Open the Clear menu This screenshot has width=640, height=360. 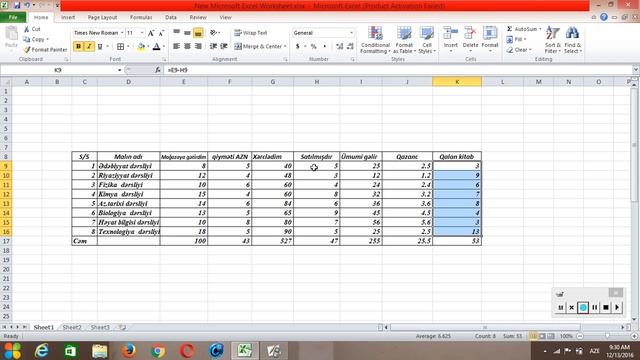point(518,50)
